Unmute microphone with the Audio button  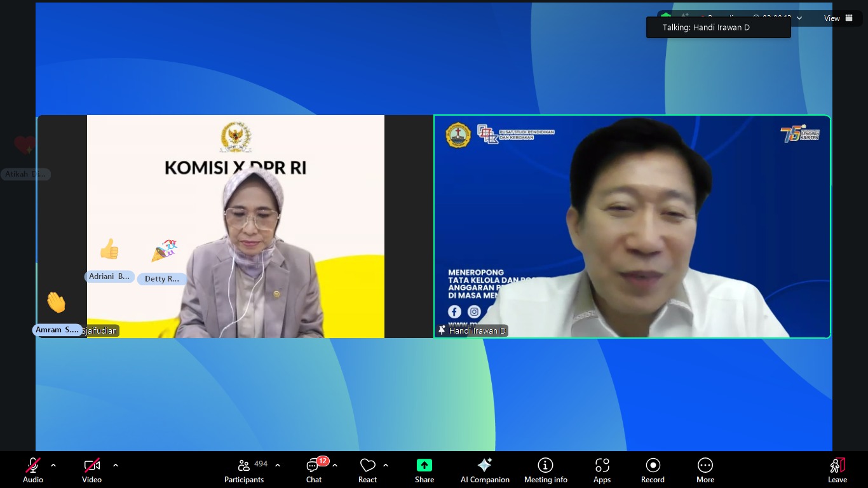coord(33,470)
